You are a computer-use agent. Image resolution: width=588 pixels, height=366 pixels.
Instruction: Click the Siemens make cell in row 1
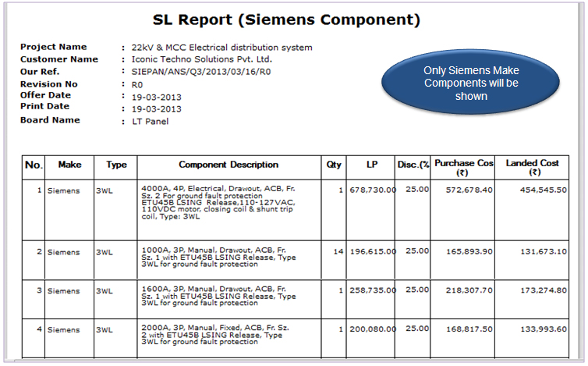(x=64, y=190)
